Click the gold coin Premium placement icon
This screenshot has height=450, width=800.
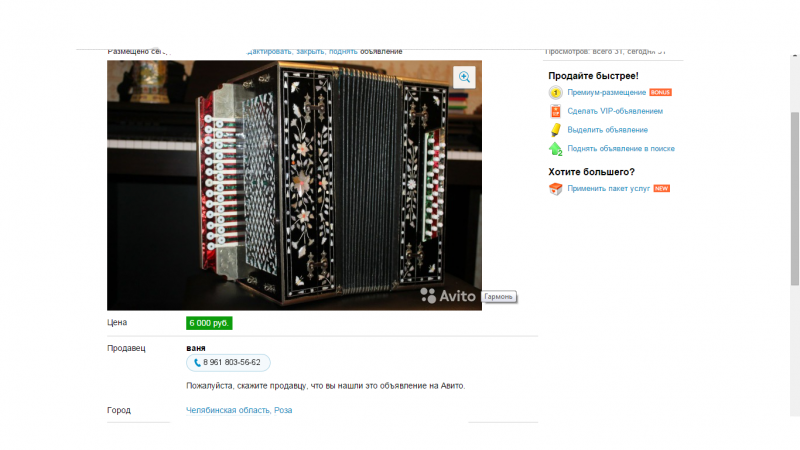point(556,92)
